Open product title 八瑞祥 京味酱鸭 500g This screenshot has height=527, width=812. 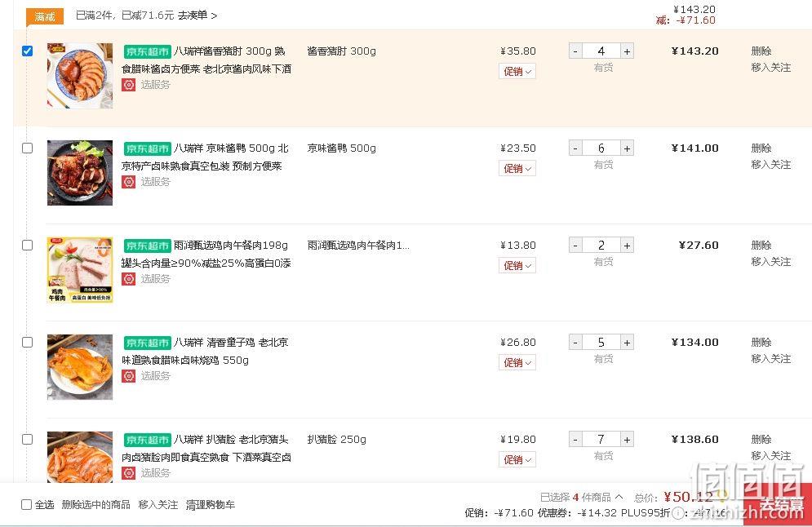coord(205,157)
